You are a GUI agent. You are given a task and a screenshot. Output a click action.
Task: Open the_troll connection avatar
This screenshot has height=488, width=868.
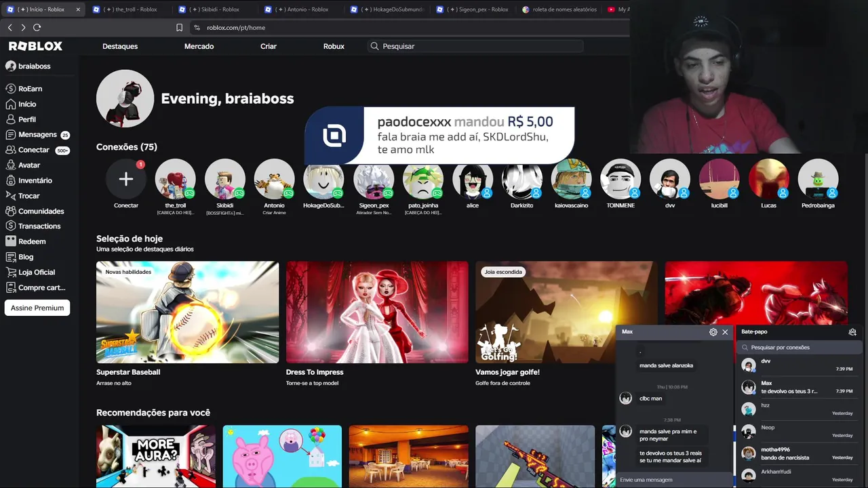click(x=176, y=179)
